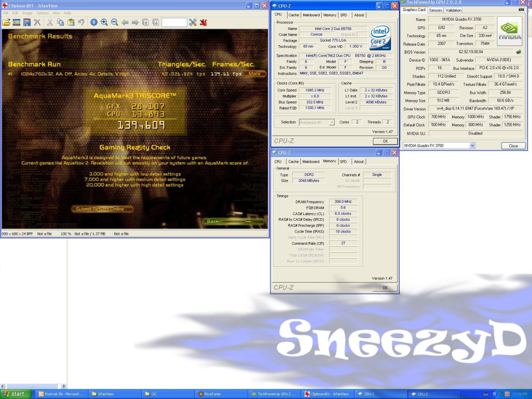Click OK in the processor CPU-Z window
This screenshot has height=399, width=532.
tap(385, 141)
